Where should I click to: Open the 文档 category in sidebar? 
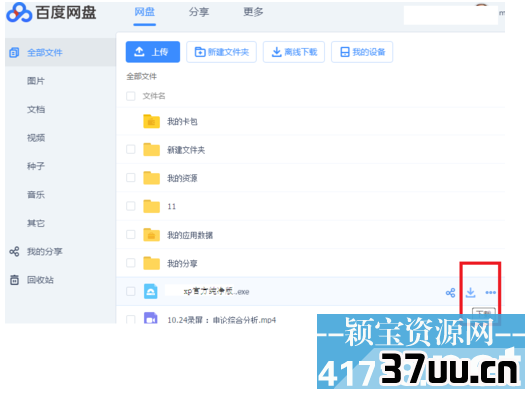click(x=36, y=109)
